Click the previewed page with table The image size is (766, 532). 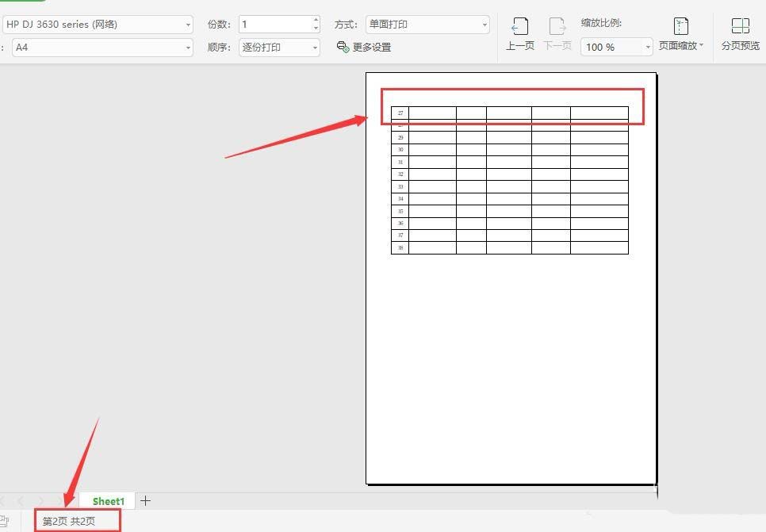tap(511, 357)
